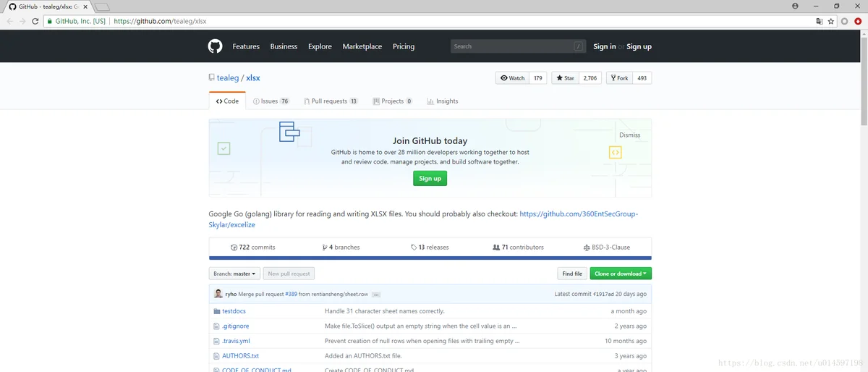Image resolution: width=868 pixels, height=372 pixels.
Task: Open the Projects tab
Action: [392, 101]
